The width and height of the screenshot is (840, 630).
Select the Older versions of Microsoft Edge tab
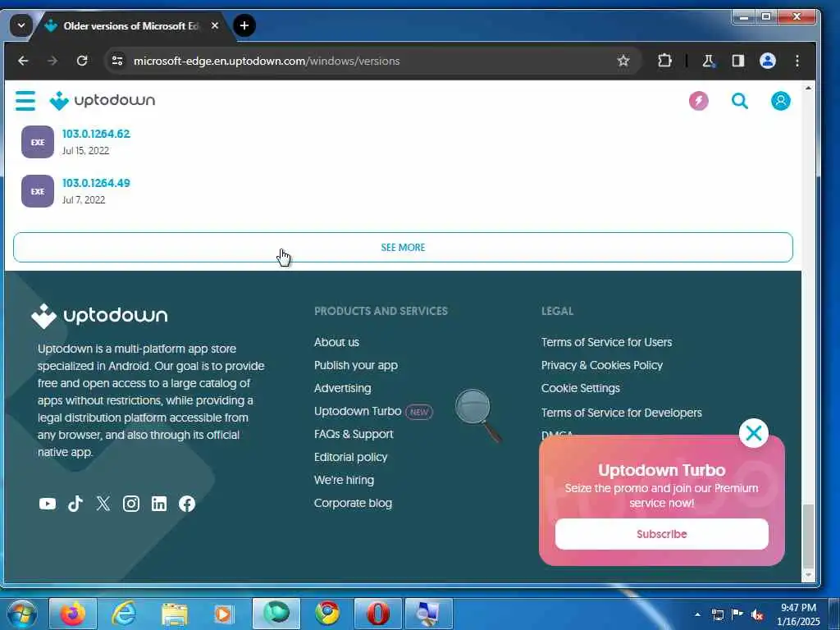tap(131, 25)
